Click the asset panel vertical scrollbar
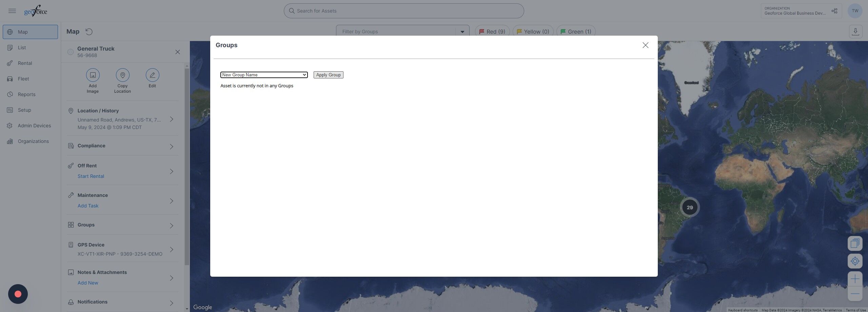Screen dimensions: 868x312 pyautogui.click(x=187, y=166)
